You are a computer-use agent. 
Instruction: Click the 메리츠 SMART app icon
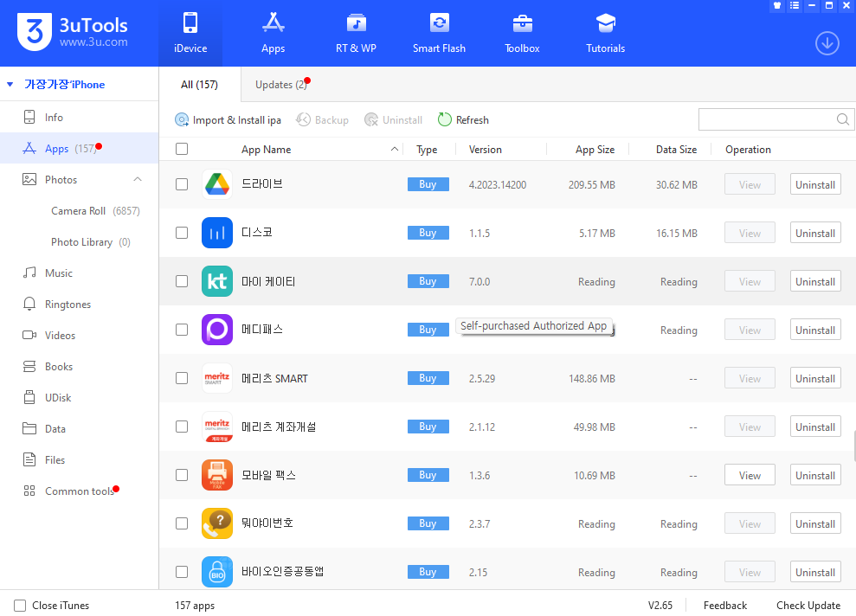tap(216, 378)
